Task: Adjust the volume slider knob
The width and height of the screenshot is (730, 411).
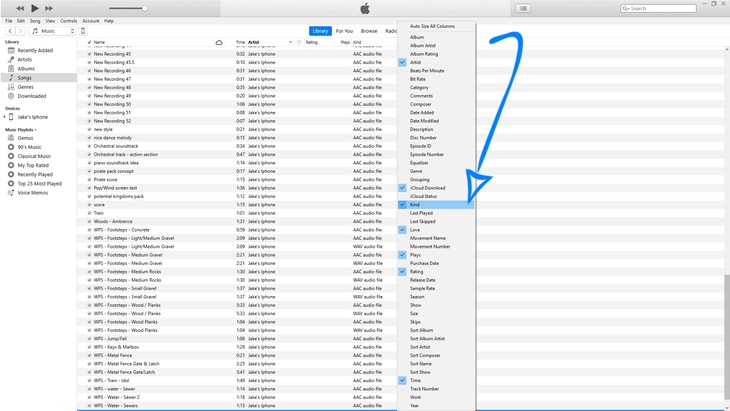Action: coord(145,8)
